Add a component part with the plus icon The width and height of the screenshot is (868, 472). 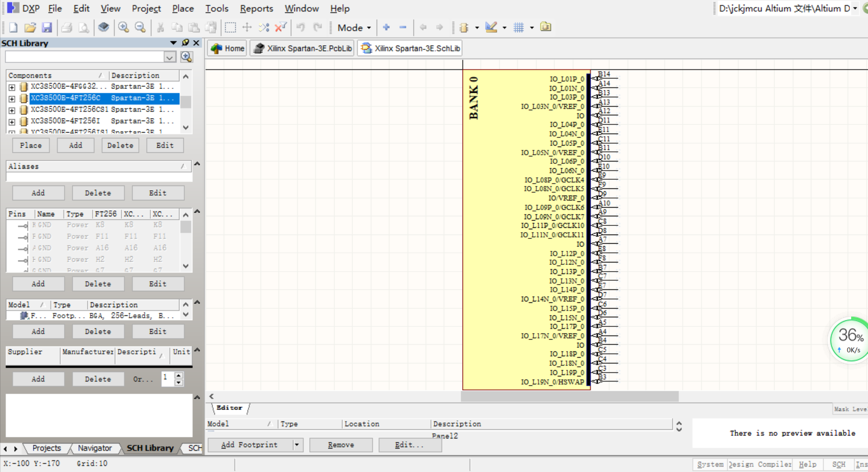coord(386,27)
